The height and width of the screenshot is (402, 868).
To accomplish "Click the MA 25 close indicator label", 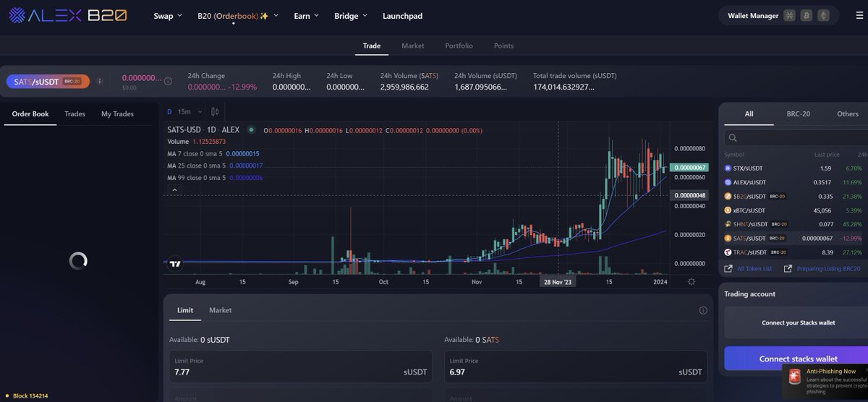I will point(197,166).
